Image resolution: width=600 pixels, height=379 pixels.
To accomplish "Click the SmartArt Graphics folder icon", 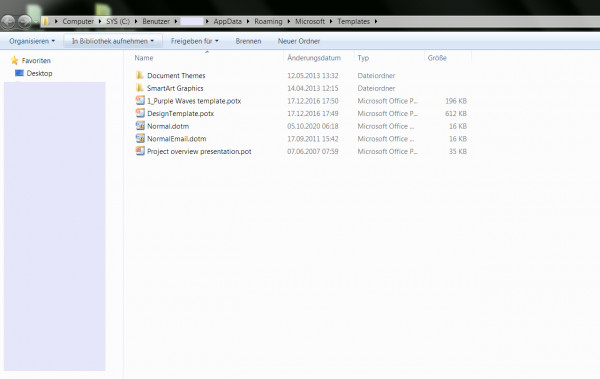I will coord(140,88).
